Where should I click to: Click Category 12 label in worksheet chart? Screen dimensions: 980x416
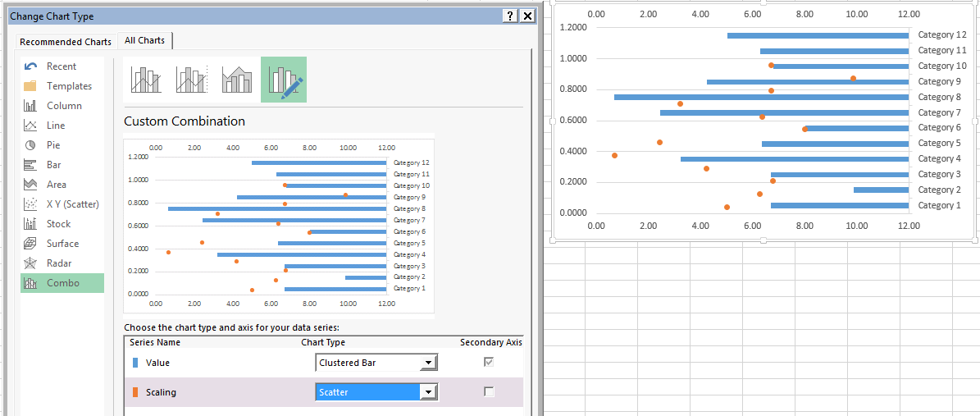[x=943, y=35]
